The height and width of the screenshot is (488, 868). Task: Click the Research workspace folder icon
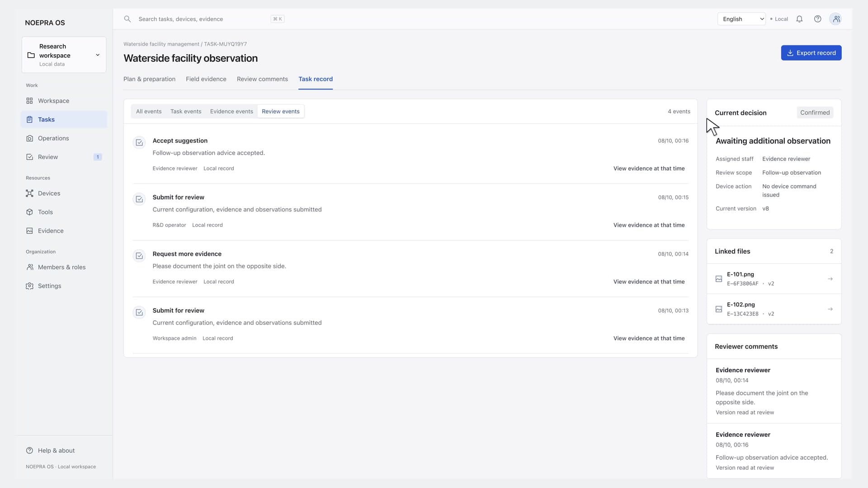pyautogui.click(x=31, y=55)
